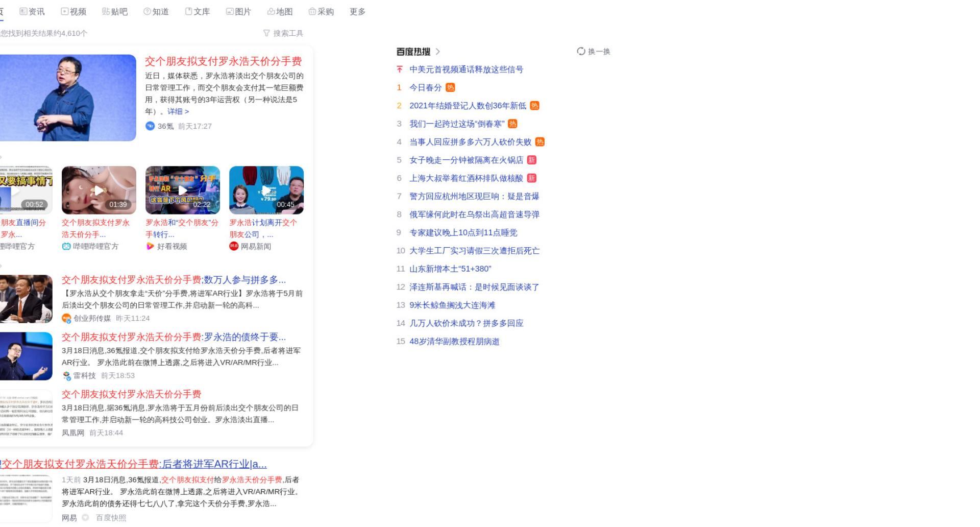The image size is (980, 527).
Task: Open article 交个朋友拟支付罗永浩天价分手费:罗永浩的债终于要...
Action: (x=174, y=337)
